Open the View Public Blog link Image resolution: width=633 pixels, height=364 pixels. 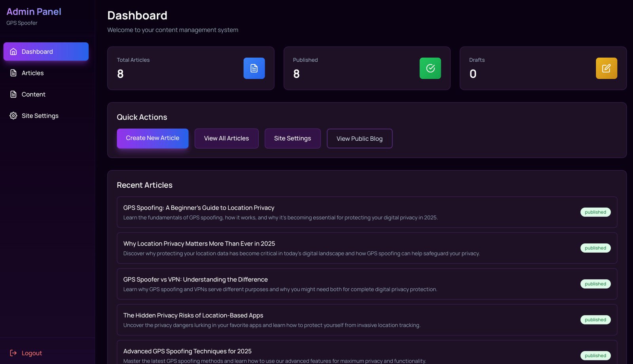[359, 139]
